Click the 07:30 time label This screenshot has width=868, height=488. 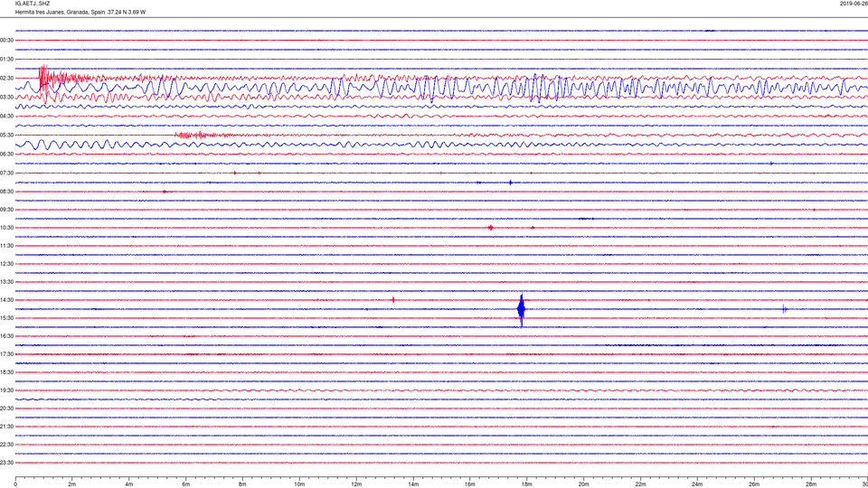[x=6, y=174]
